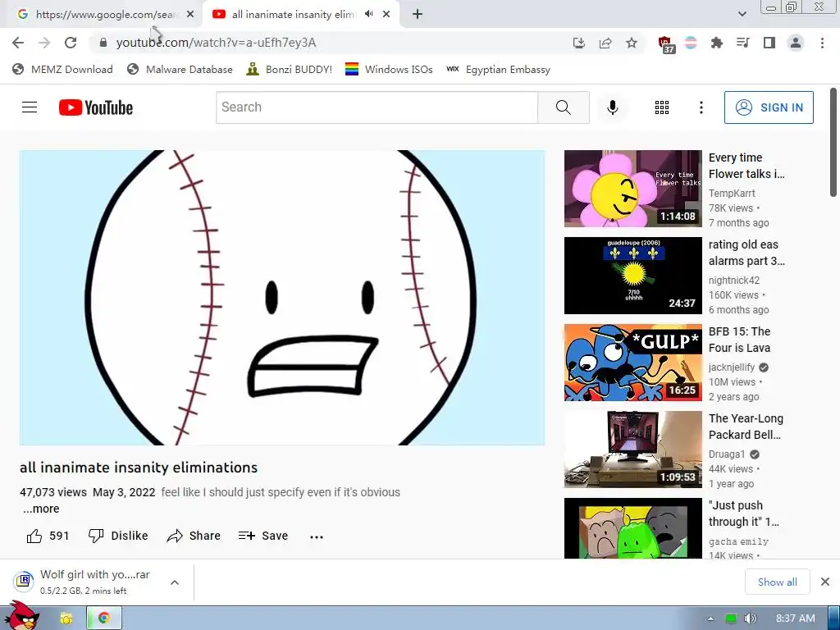Open the YouTube hamburger guide menu
Screen dimensions: 840x630
pyautogui.click(x=30, y=107)
